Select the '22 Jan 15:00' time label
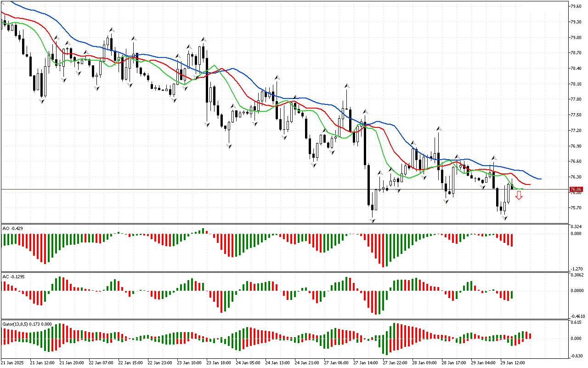 130,363
